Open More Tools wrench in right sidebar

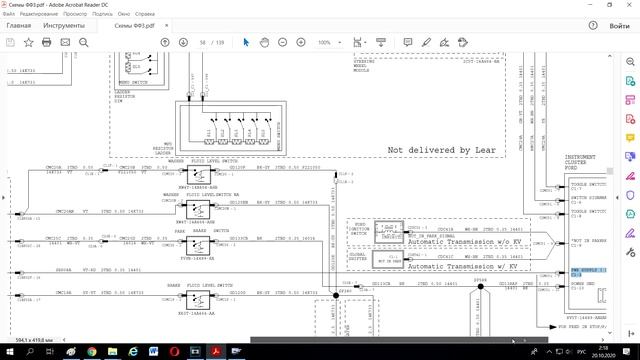point(630,252)
